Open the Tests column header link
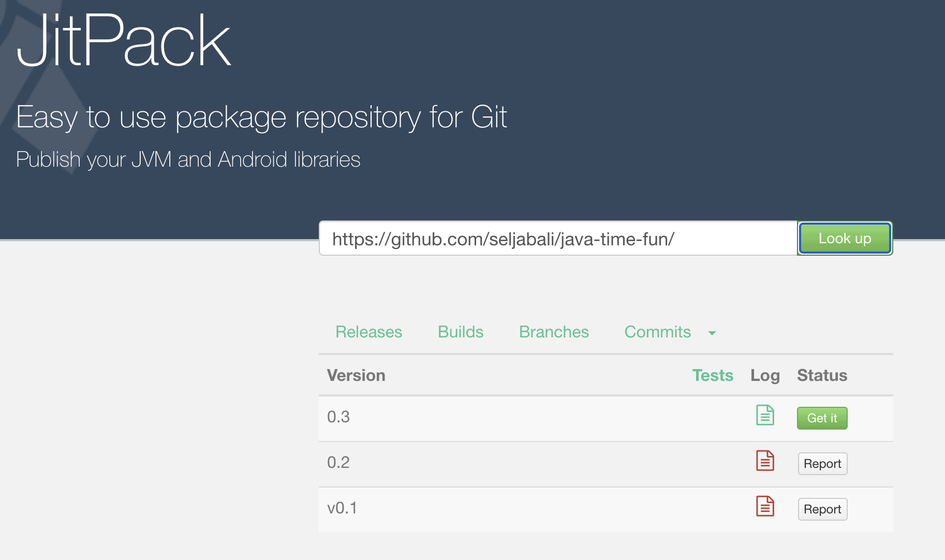The image size is (945, 560). point(713,375)
